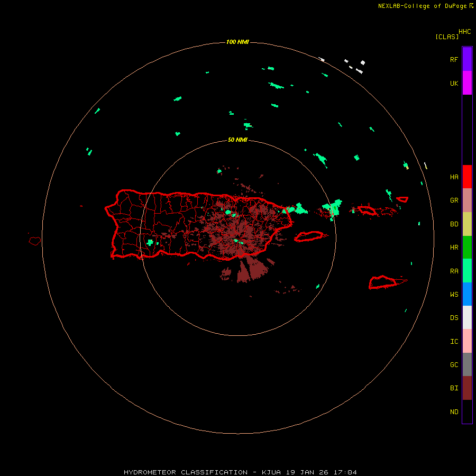
Task: Click the NEXLAB-College of DuPage credit text
Action: point(422,6)
